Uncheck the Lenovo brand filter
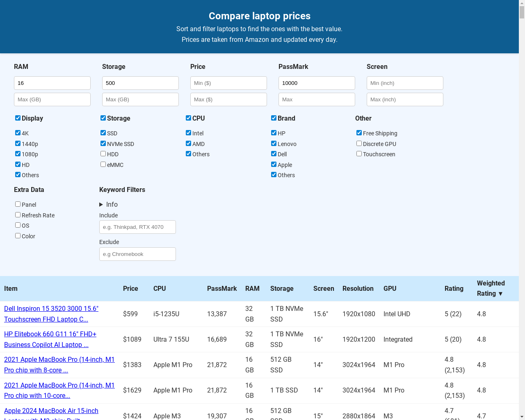This screenshot has height=420, width=525. point(274,144)
